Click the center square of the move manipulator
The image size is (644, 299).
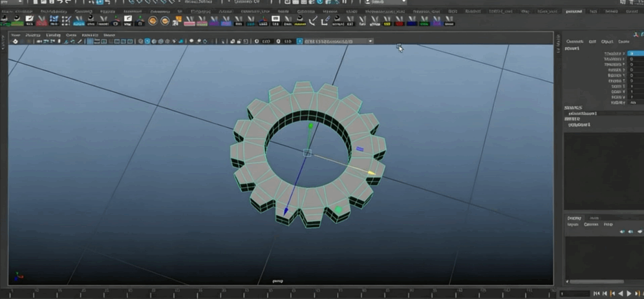pyautogui.click(x=307, y=153)
